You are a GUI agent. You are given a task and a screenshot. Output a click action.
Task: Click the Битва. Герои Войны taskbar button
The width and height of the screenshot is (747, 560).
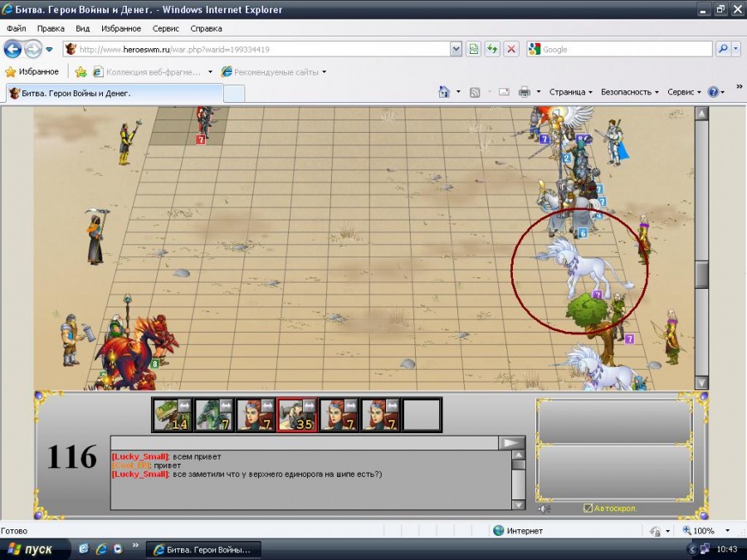click(x=203, y=550)
